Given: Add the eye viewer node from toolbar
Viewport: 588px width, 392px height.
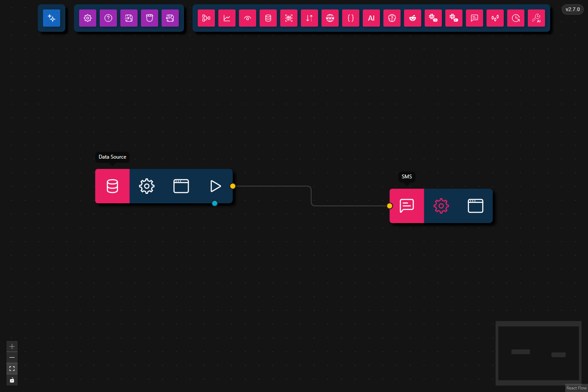Looking at the screenshot, I should pos(248,18).
